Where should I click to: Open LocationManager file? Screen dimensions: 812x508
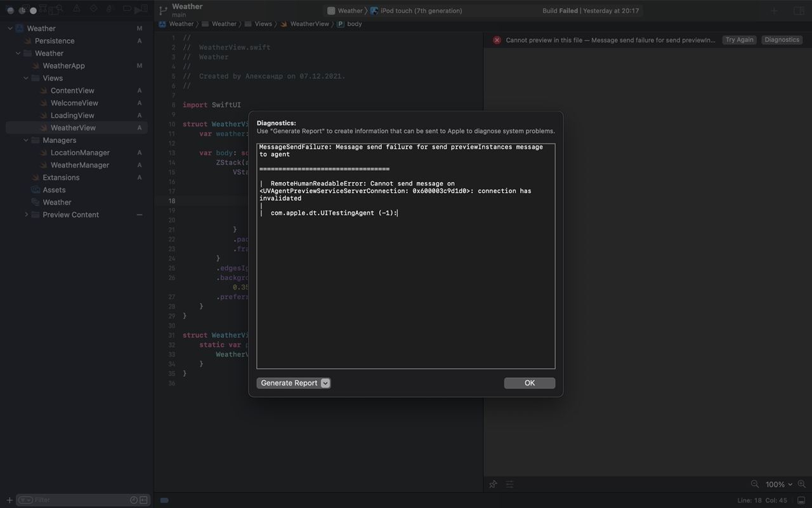point(80,152)
